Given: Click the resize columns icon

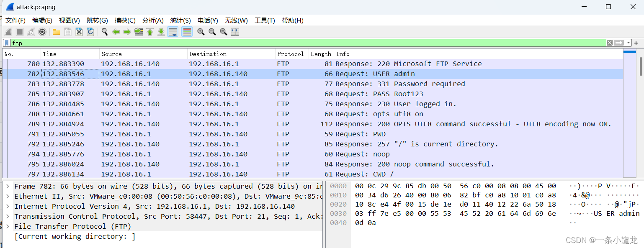Looking at the screenshot, I should (x=235, y=32).
